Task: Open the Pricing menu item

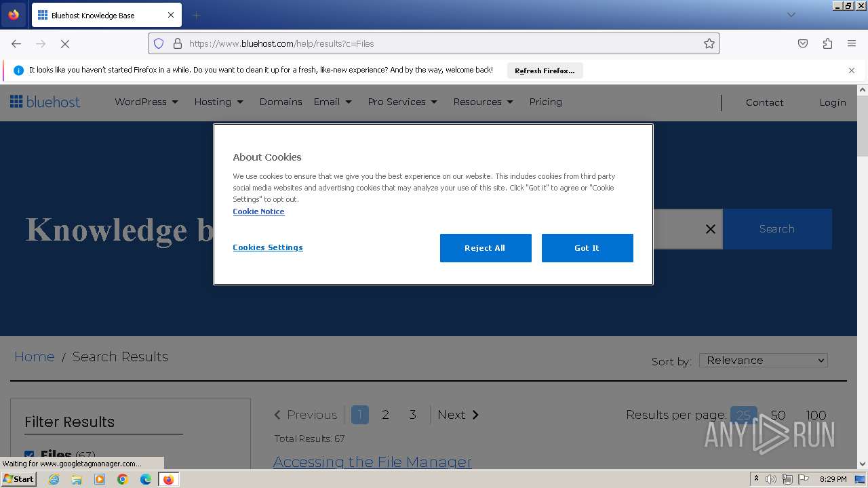Action: point(545,102)
